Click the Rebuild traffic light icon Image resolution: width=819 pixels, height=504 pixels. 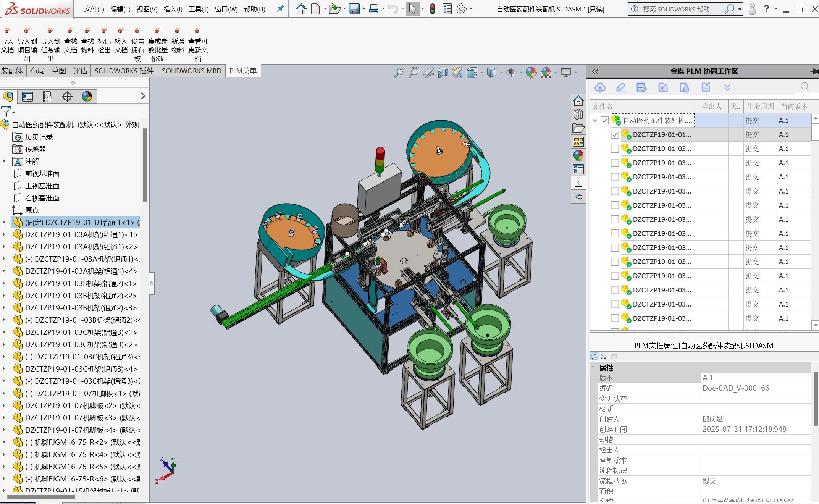pyautogui.click(x=432, y=9)
